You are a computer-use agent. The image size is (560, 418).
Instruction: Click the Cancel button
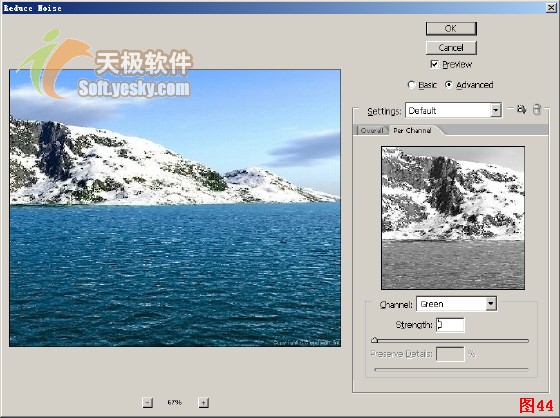point(451,48)
